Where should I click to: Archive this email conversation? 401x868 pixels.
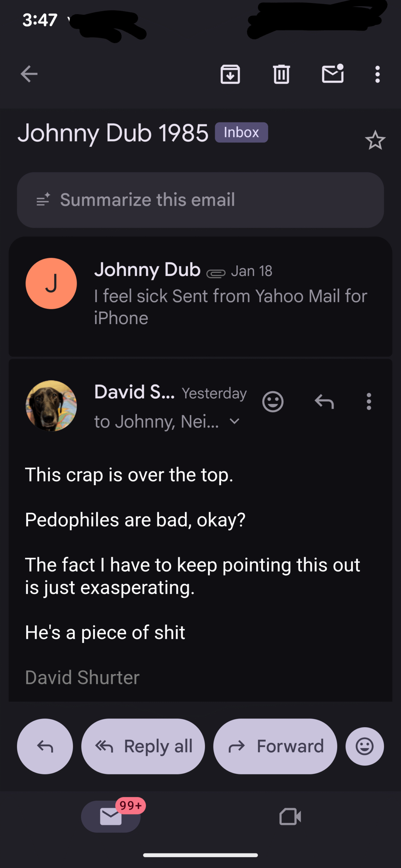click(230, 74)
